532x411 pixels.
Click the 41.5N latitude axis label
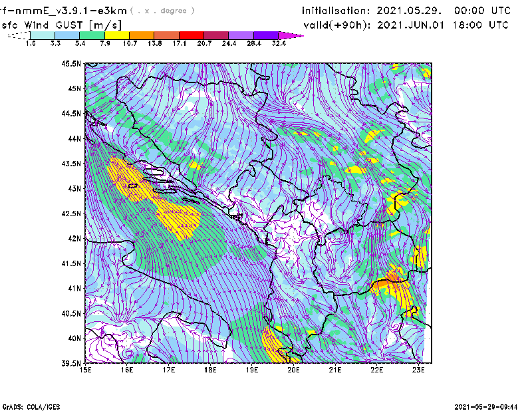point(71,263)
